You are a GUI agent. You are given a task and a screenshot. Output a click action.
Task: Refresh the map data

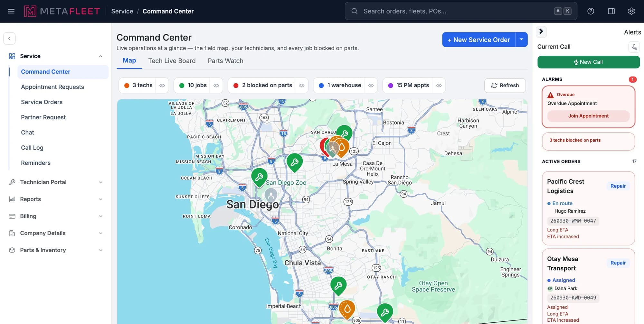point(505,86)
